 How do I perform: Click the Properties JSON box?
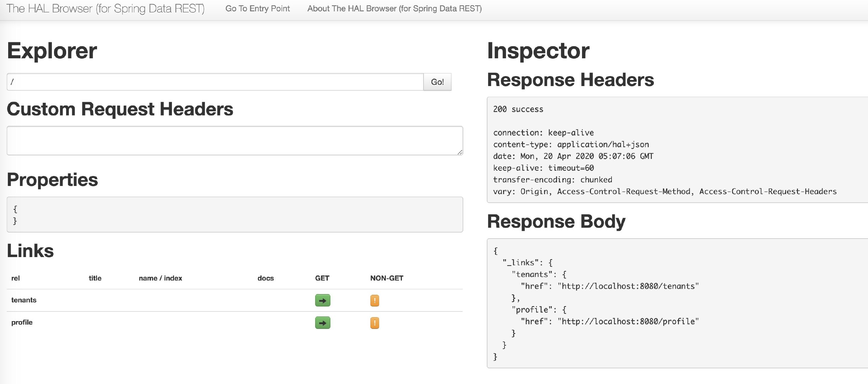pyautogui.click(x=234, y=215)
